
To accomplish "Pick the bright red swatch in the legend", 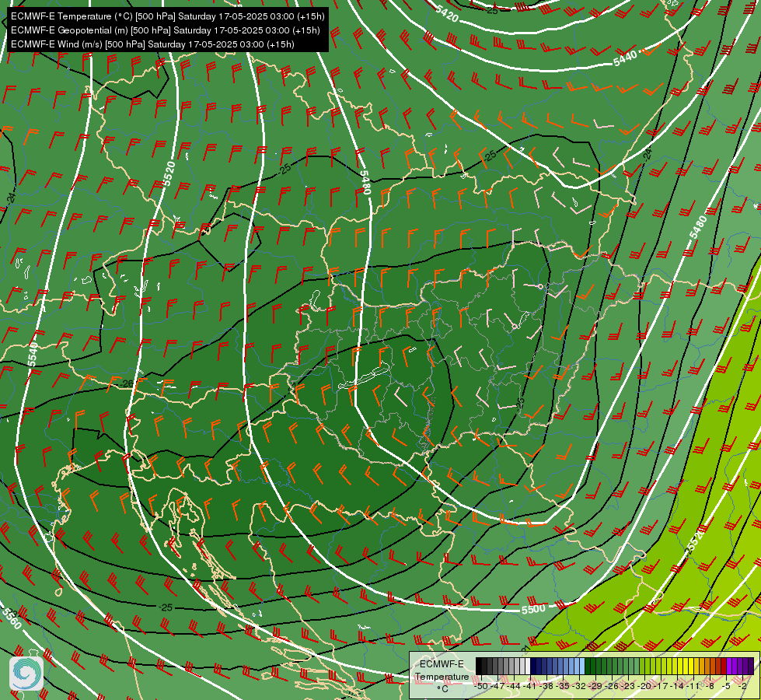I will click(724, 666).
